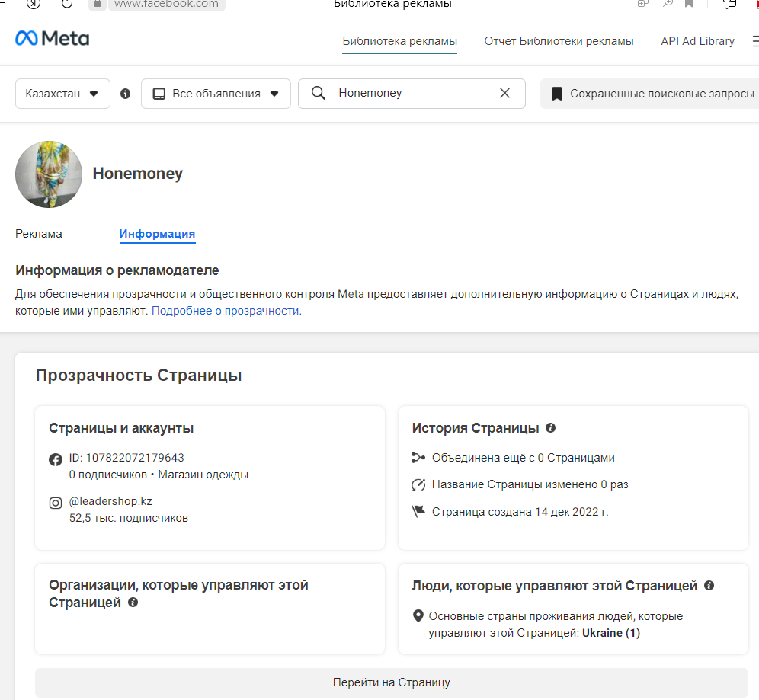759x700 pixels.
Task: Click info icon next to Люди, которые управляют
Action: 709,586
